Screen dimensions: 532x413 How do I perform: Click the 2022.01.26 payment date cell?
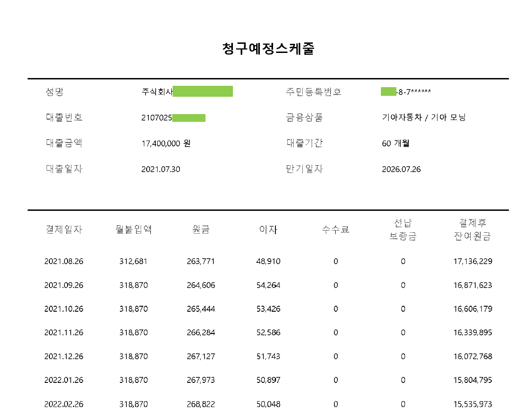coord(64,380)
